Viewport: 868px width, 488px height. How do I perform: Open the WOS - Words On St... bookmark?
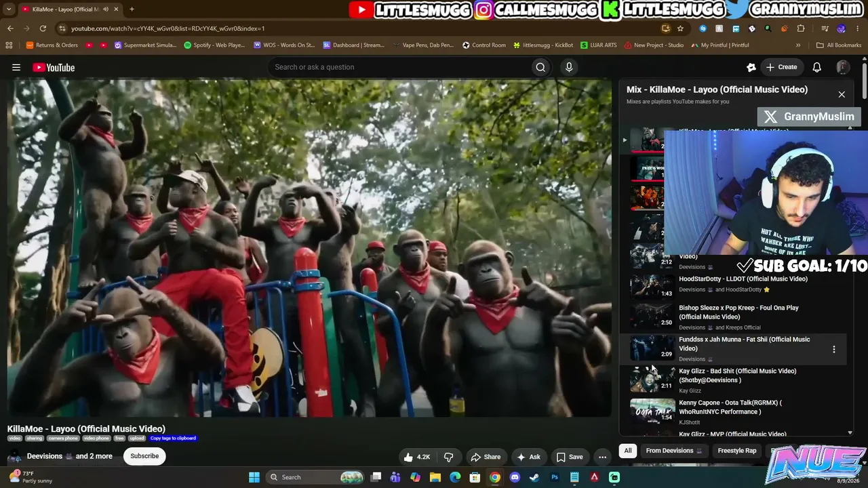pyautogui.click(x=284, y=45)
